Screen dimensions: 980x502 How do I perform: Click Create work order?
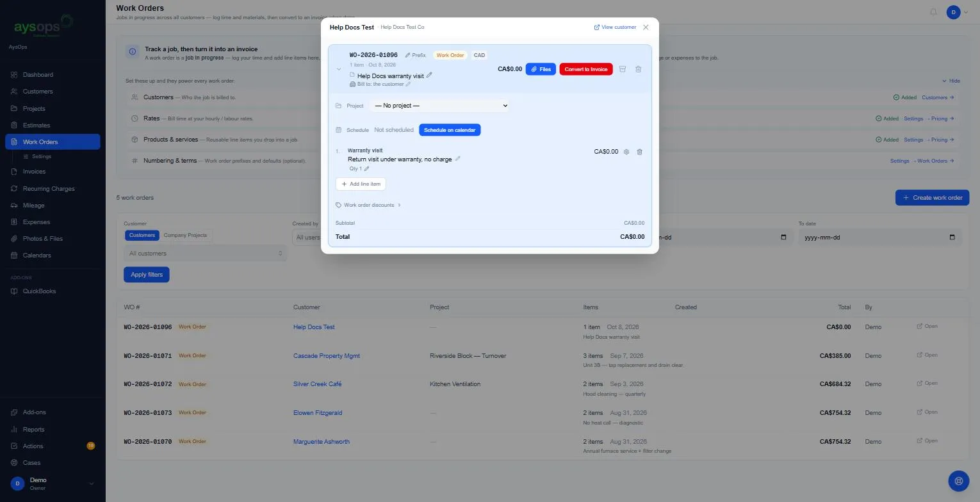tap(932, 198)
